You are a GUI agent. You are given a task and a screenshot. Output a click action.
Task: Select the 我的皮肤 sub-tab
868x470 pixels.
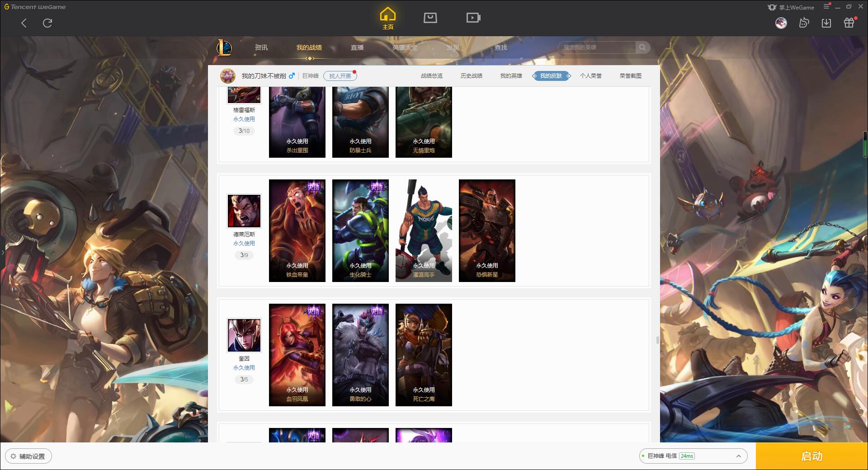pos(551,76)
